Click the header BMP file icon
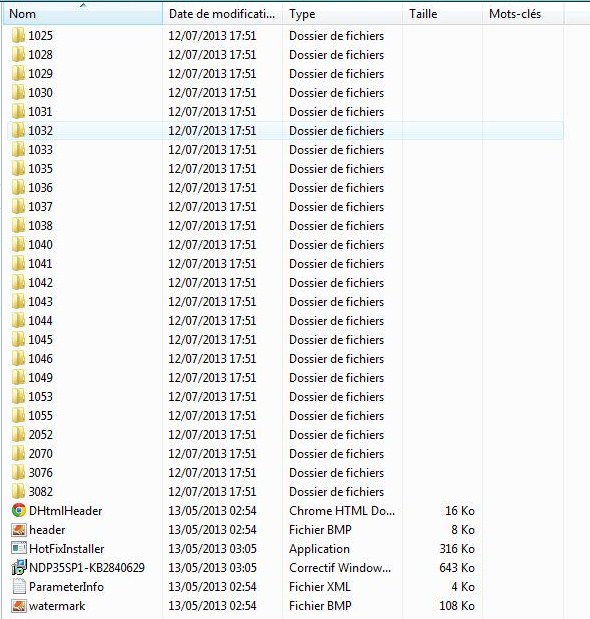The width and height of the screenshot is (590, 619). (19, 529)
